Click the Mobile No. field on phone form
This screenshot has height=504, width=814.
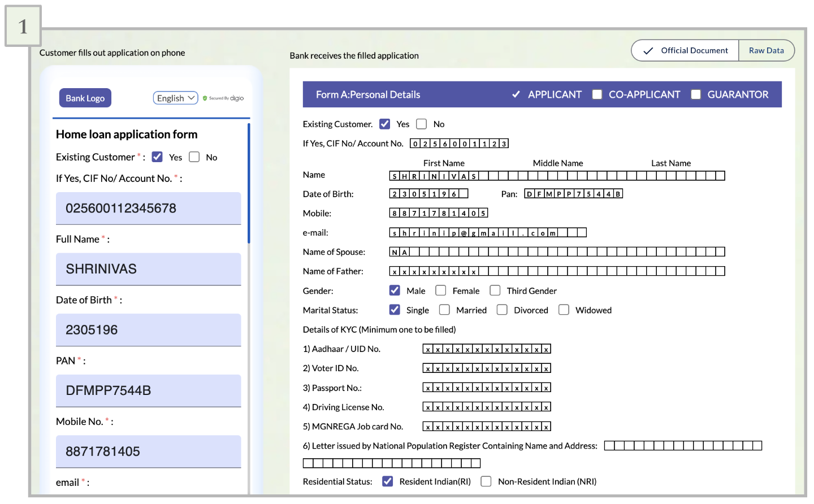coord(148,451)
